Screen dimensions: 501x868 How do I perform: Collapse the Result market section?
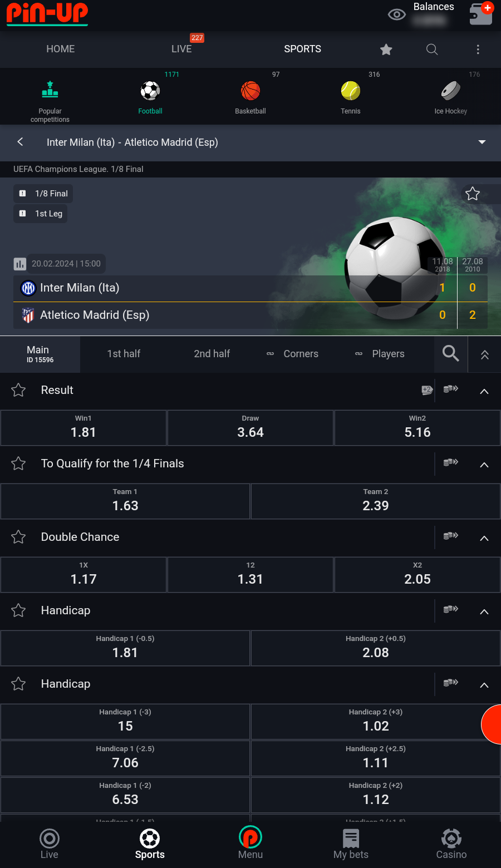tap(484, 391)
